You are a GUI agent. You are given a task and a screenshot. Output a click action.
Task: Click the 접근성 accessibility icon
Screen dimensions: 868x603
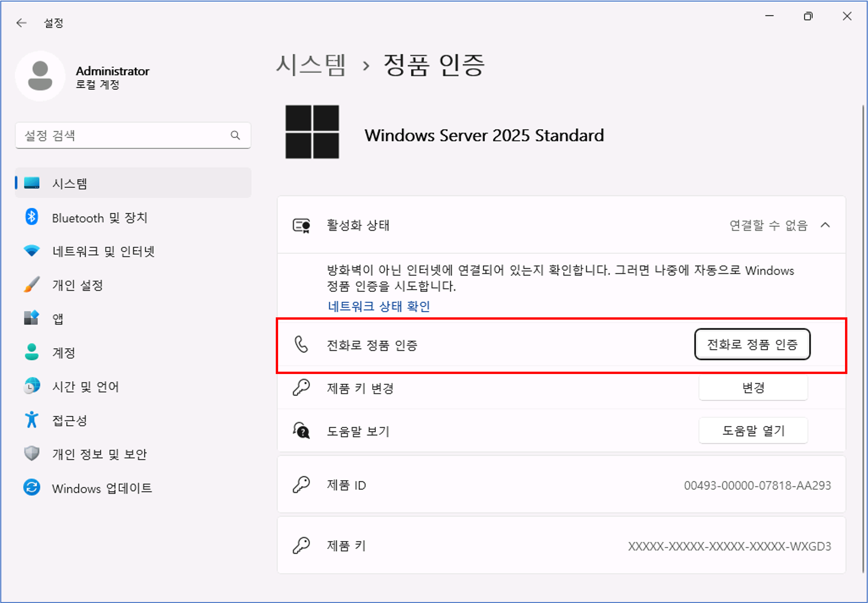(32, 420)
